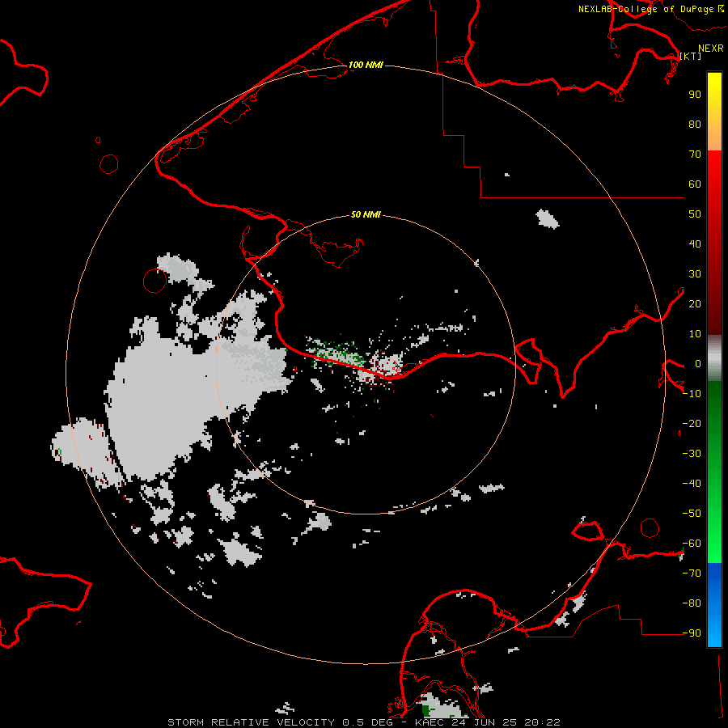Click the -70 value on velocity scale
Image resolution: width=728 pixels, height=728 pixels.
pyautogui.click(x=692, y=574)
